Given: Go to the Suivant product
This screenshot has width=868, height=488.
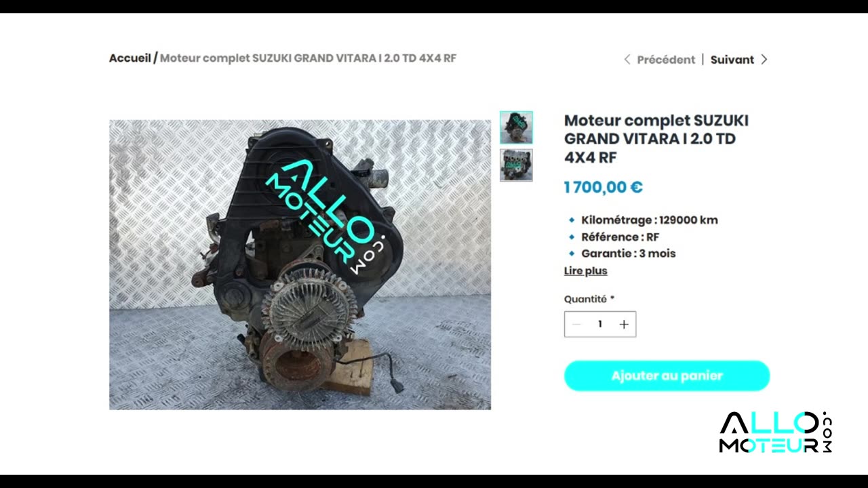Looking at the screenshot, I should pos(732,60).
